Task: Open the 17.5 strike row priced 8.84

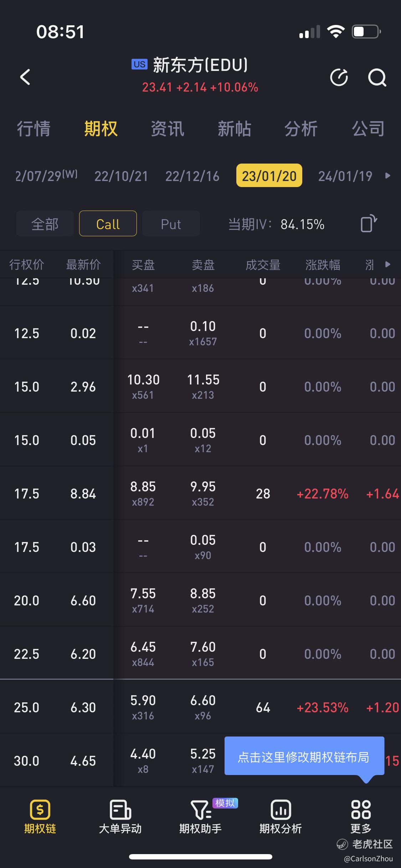Action: coord(200,493)
